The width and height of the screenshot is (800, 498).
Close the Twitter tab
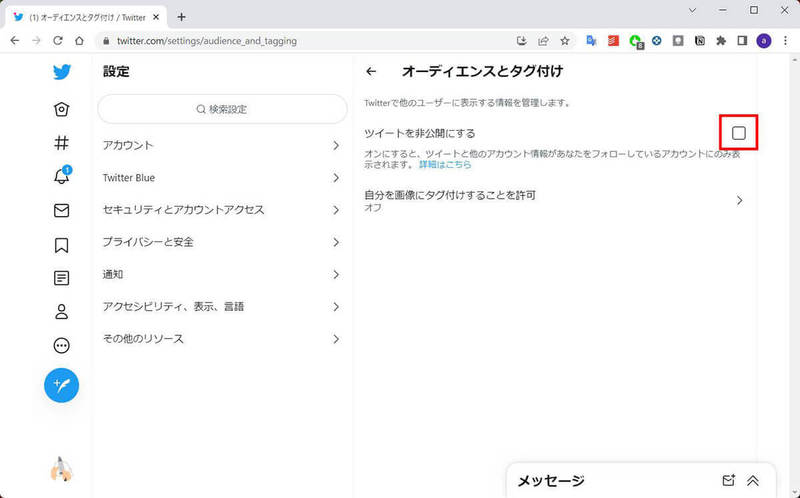point(156,17)
